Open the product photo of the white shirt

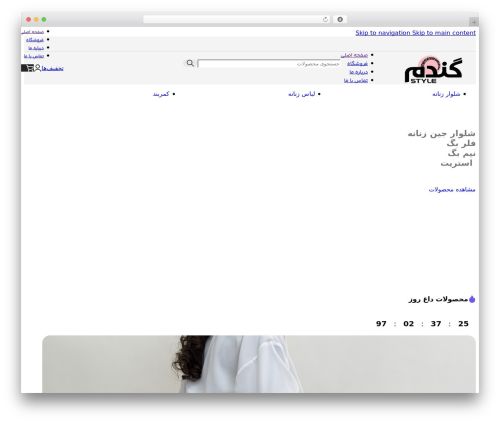[259, 364]
